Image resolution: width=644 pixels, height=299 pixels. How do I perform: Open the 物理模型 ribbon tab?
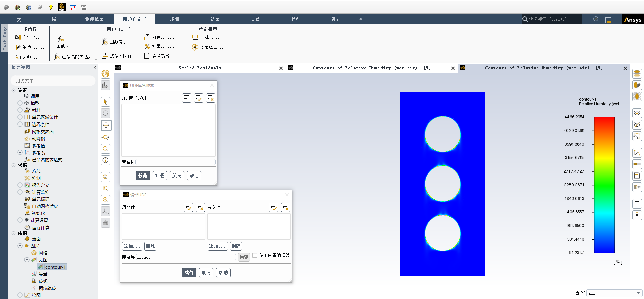pos(94,19)
